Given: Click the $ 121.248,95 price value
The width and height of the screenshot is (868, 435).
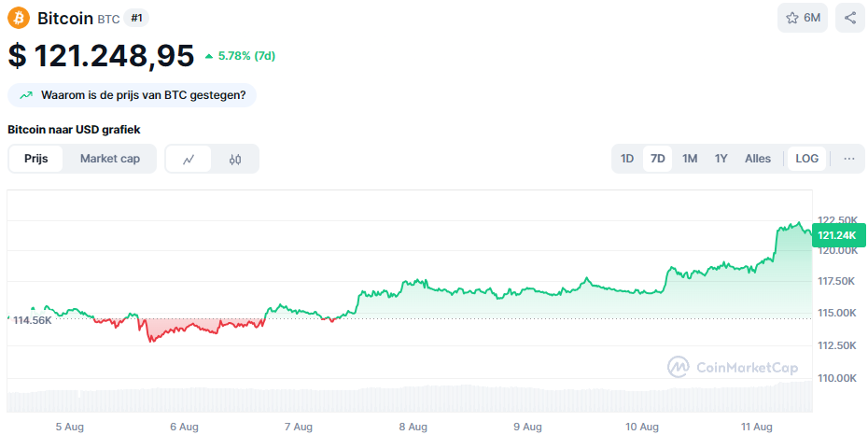Looking at the screenshot, I should click(102, 56).
